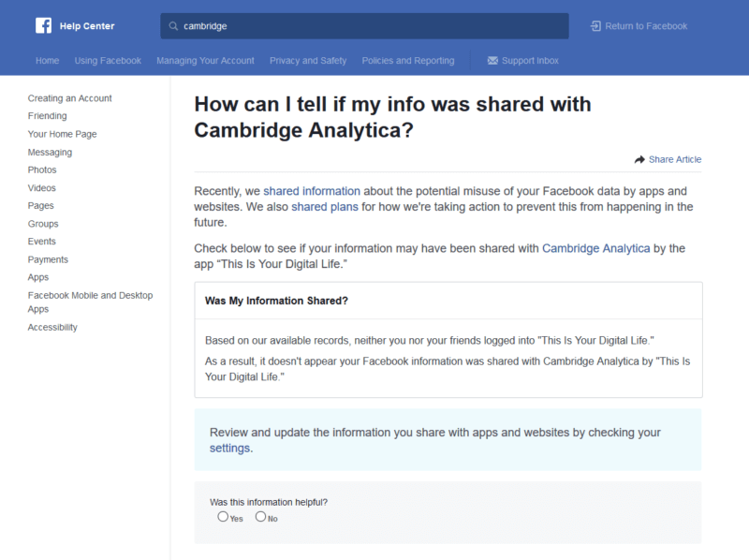Viewport: 749px width, 560px height.
Task: Open the 'shared information' link
Action: coord(312,191)
